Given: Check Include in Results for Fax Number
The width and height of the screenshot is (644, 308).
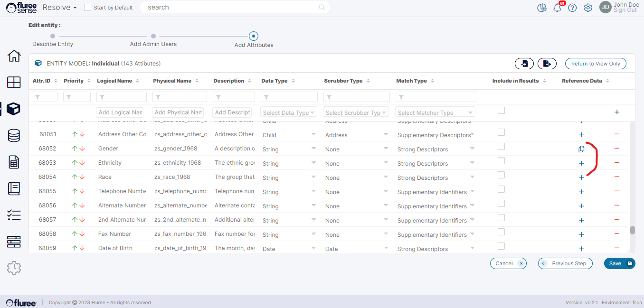Looking at the screenshot, I should tap(501, 232).
